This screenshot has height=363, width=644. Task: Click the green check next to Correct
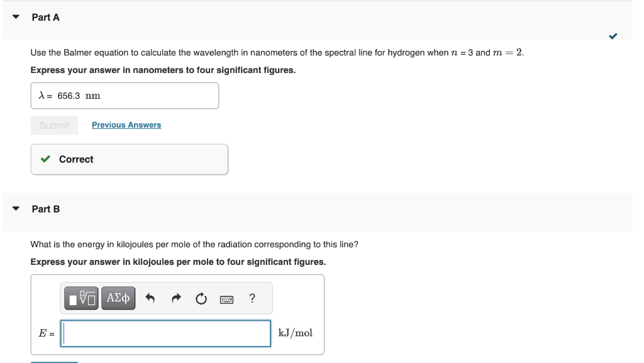point(45,159)
